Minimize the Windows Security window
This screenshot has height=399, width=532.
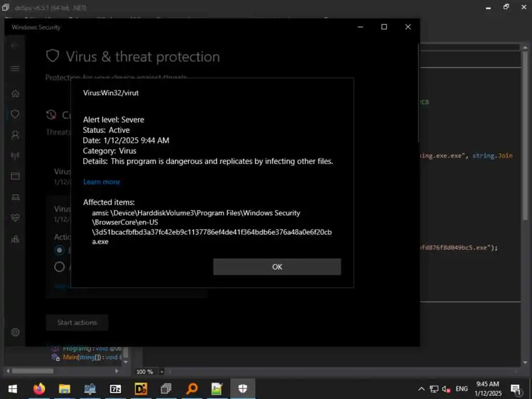coord(361,27)
